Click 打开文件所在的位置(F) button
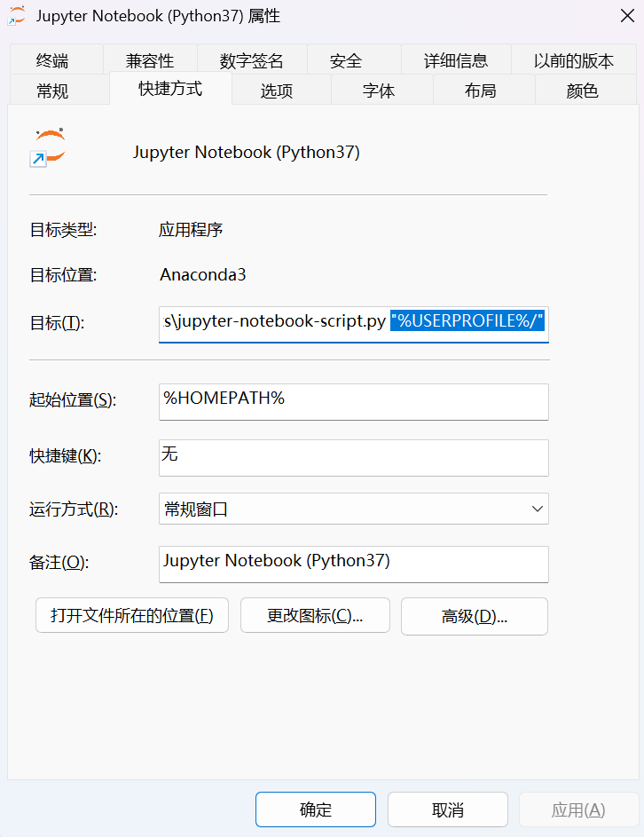 (x=132, y=615)
